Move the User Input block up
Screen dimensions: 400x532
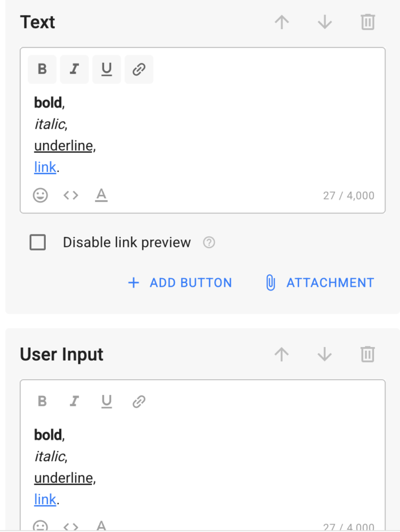tap(281, 354)
